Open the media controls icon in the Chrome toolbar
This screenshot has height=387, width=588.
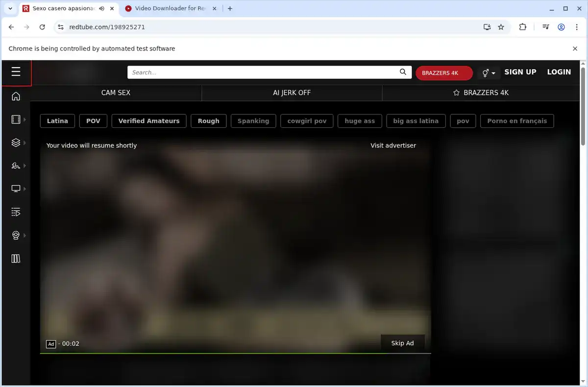click(x=545, y=27)
